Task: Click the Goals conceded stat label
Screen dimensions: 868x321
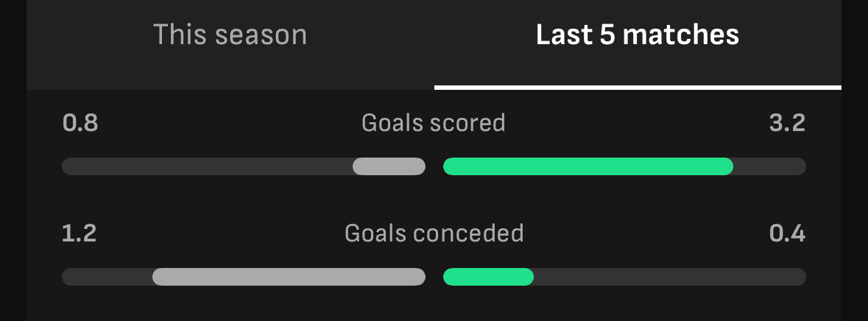Action: [434, 233]
